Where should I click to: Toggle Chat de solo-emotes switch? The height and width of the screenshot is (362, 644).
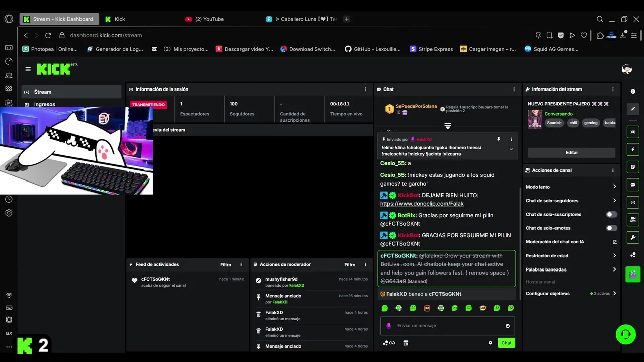pyautogui.click(x=611, y=228)
